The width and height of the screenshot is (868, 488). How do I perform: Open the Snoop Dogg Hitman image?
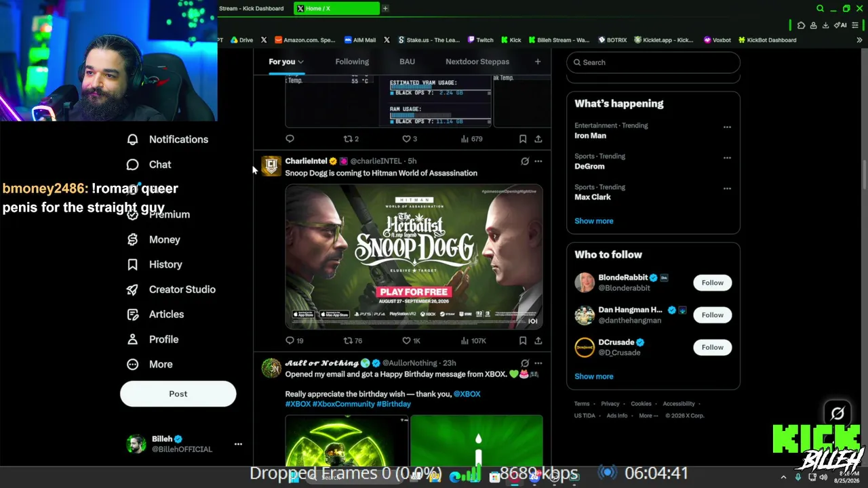(x=414, y=256)
